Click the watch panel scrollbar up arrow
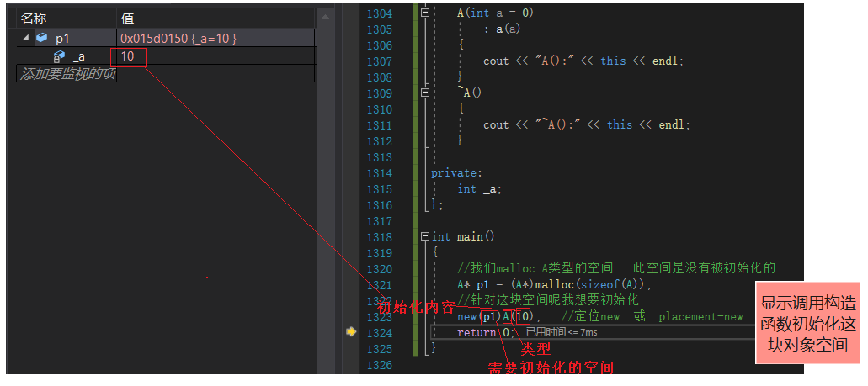 click(x=326, y=17)
